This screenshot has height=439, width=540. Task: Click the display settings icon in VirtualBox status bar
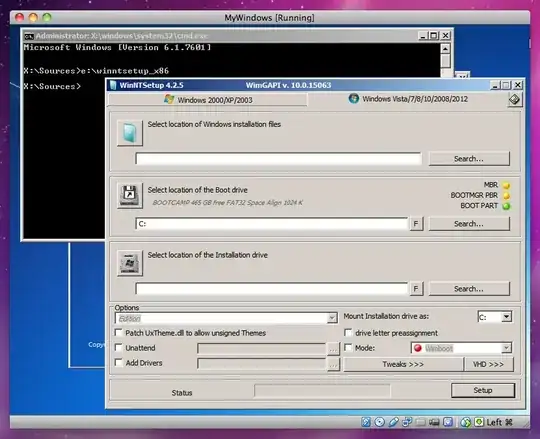pyautogui.click(x=448, y=422)
